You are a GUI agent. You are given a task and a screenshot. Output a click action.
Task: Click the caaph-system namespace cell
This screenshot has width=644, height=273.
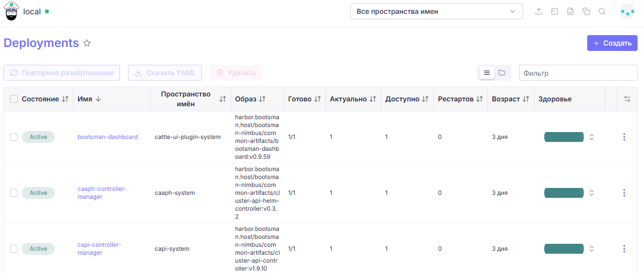pyautogui.click(x=175, y=193)
